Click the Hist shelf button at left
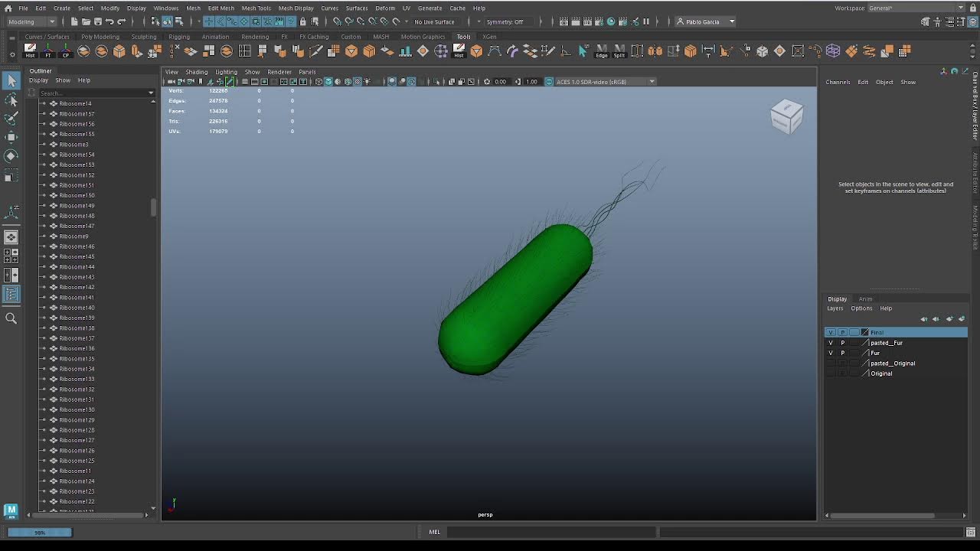The width and height of the screenshot is (980, 551). coord(30,51)
